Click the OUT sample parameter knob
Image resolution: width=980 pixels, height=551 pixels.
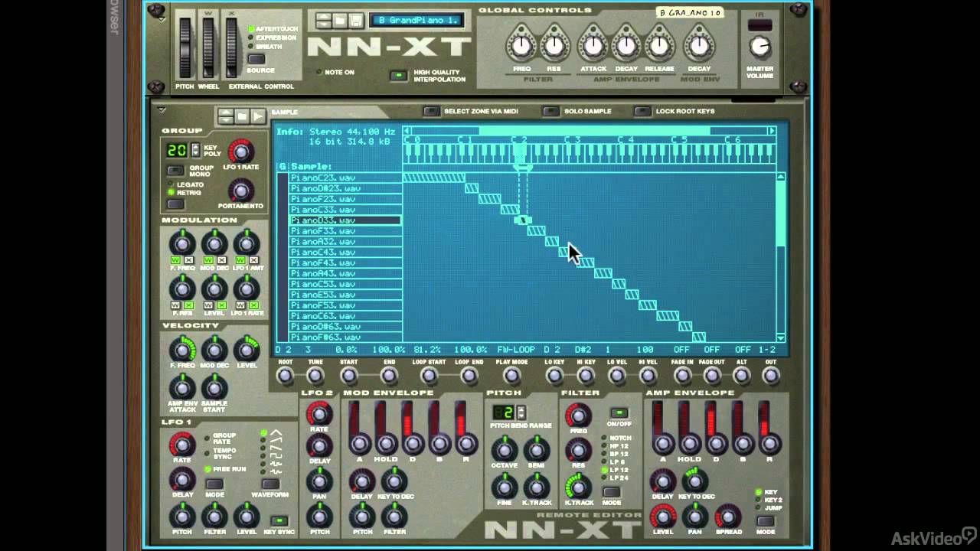[x=770, y=376]
